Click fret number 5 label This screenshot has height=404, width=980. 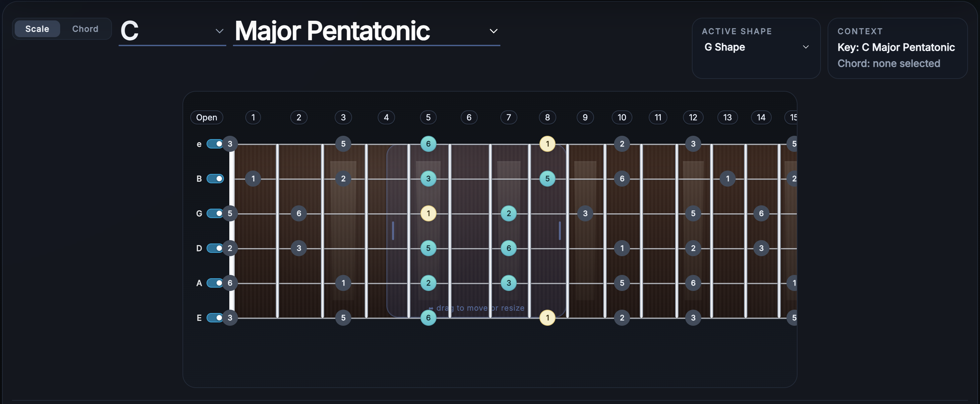click(x=428, y=117)
